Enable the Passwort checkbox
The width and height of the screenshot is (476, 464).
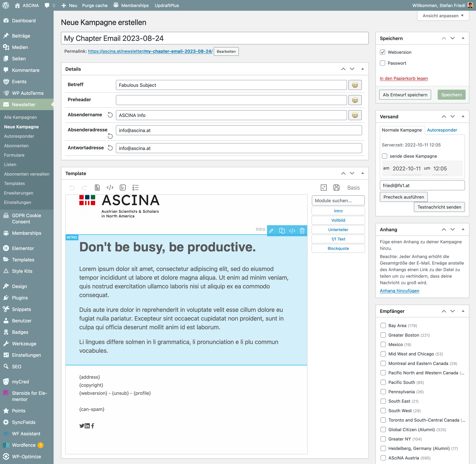[382, 63]
